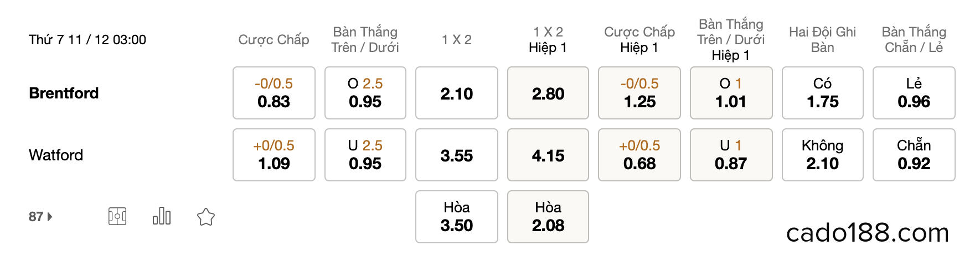Screen dimensions: 980x261
Task: Open the football pitch lineup icon
Action: (117, 216)
